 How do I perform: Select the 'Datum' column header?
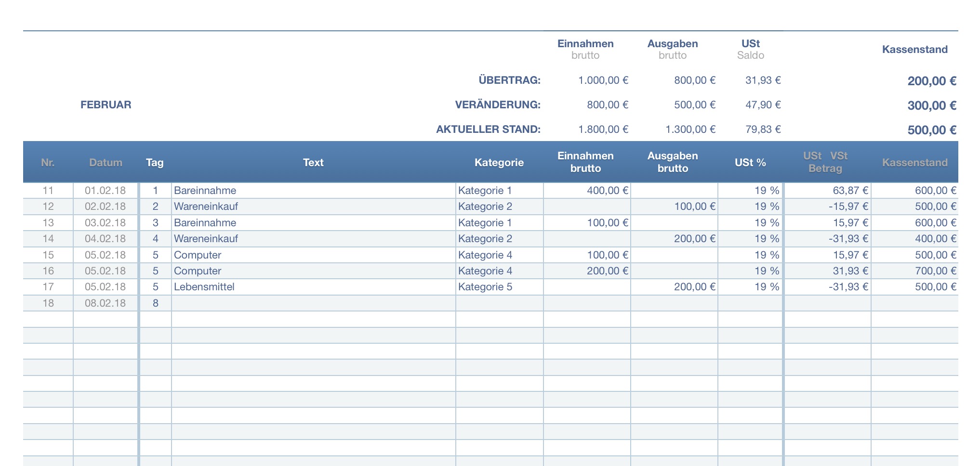(106, 162)
